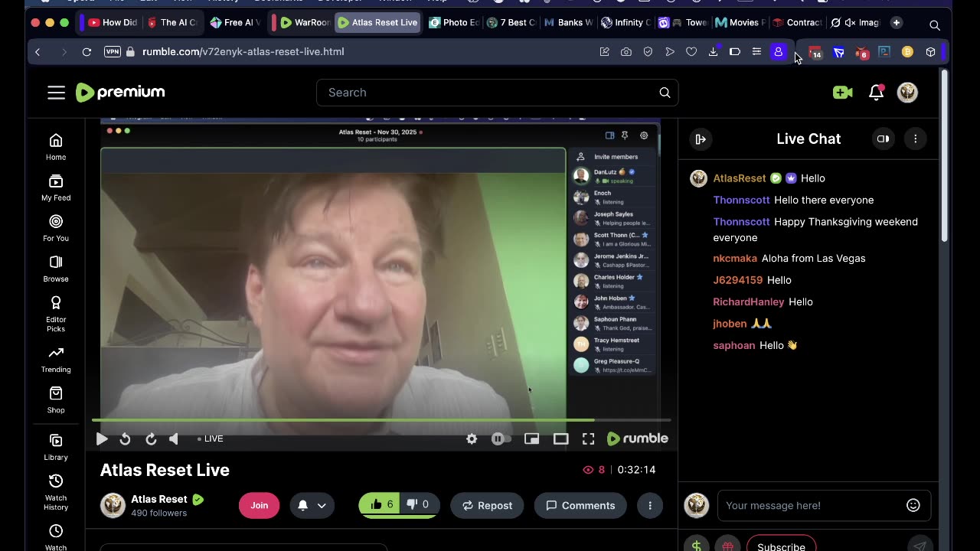This screenshot has height=551, width=980.
Task: Toggle the VPN badge
Action: pos(113,51)
